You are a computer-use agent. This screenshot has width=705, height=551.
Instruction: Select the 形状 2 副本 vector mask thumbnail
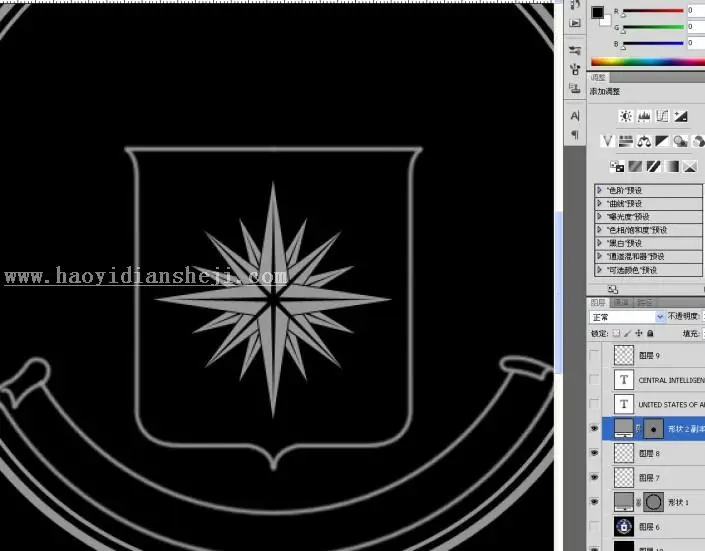pos(653,429)
